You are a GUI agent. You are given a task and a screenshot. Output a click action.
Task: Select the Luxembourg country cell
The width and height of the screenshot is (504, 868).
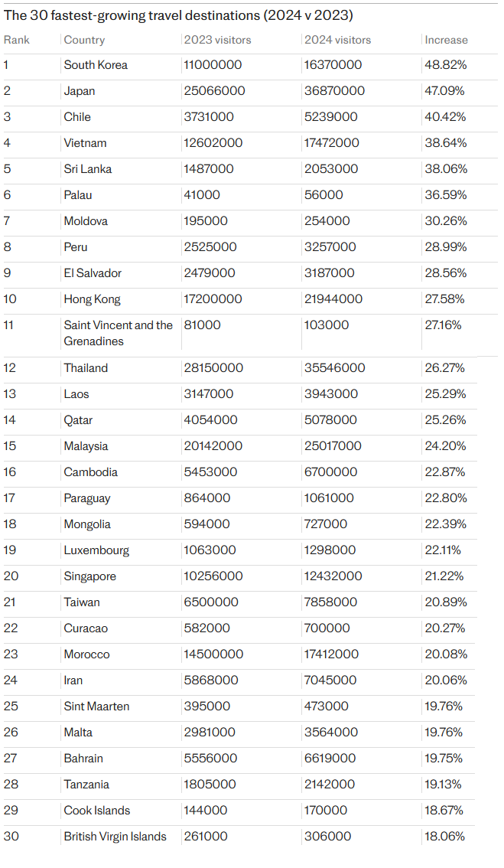click(x=96, y=550)
